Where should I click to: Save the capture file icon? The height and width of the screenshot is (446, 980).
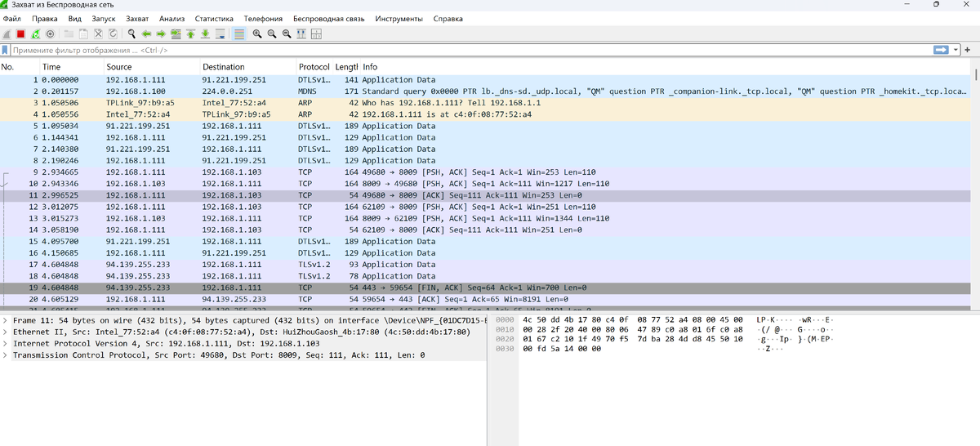click(x=83, y=34)
